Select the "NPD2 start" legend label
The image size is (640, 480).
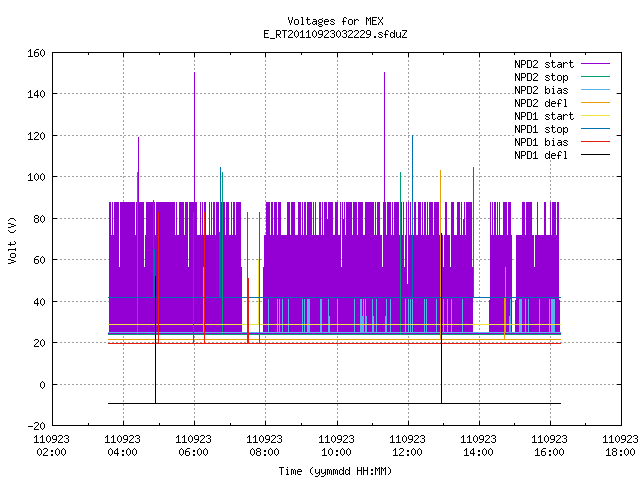(544, 64)
